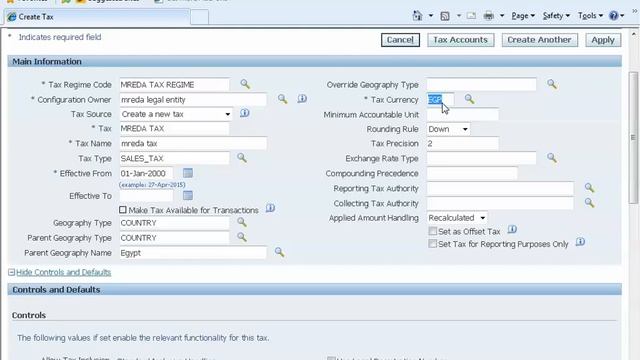Open Tax Regime Code search lookup

pyautogui.click(x=245, y=84)
